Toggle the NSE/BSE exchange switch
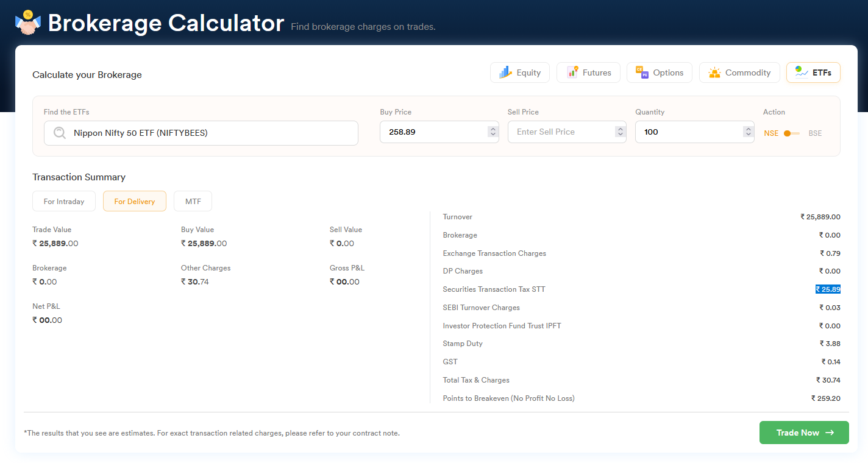Viewport: 868px width, 463px height. click(791, 133)
